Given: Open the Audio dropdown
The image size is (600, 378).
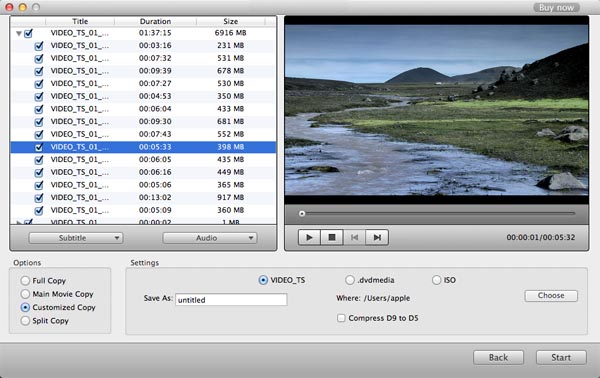Looking at the screenshot, I should 210,238.
